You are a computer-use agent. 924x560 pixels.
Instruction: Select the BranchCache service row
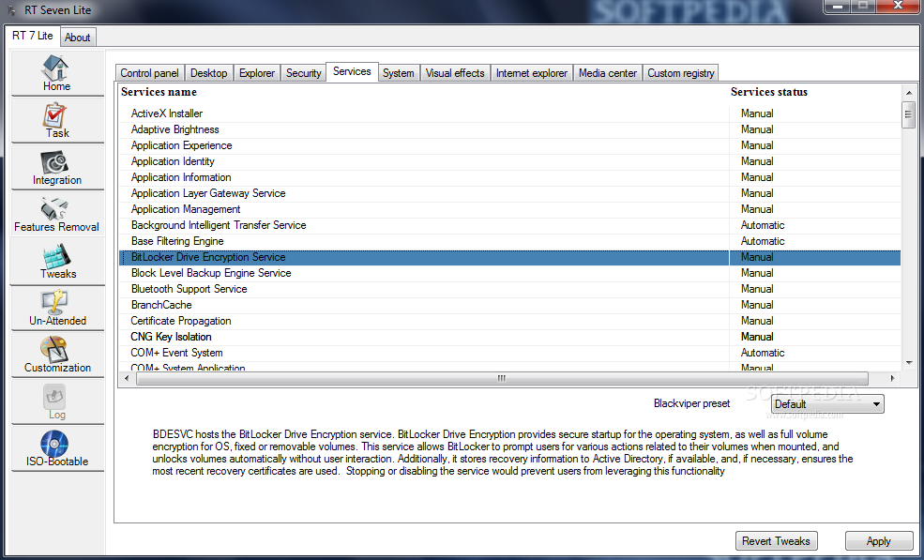click(509, 306)
